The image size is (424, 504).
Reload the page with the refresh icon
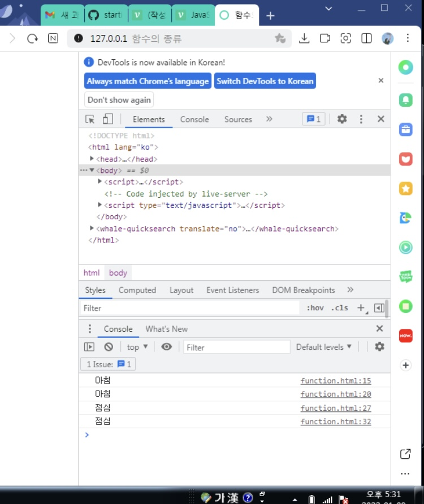click(x=32, y=38)
